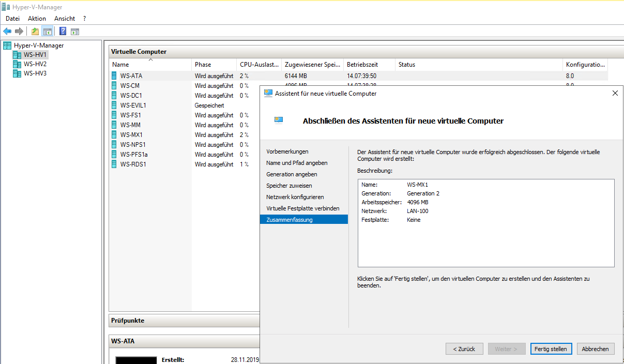Click the WS-NPS1 name text

(x=133, y=144)
